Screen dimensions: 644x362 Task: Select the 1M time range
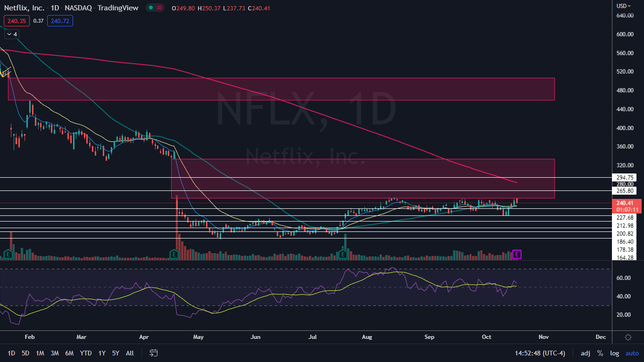coord(40,353)
